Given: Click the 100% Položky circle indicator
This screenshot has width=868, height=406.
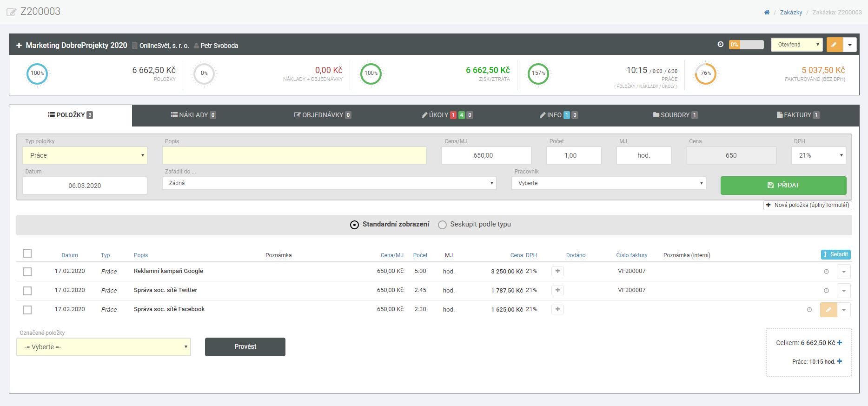Looking at the screenshot, I should point(37,73).
